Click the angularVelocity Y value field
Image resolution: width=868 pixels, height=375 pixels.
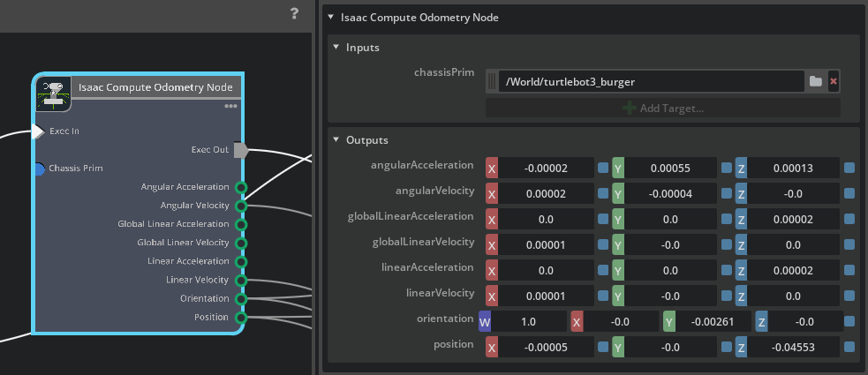(670, 193)
